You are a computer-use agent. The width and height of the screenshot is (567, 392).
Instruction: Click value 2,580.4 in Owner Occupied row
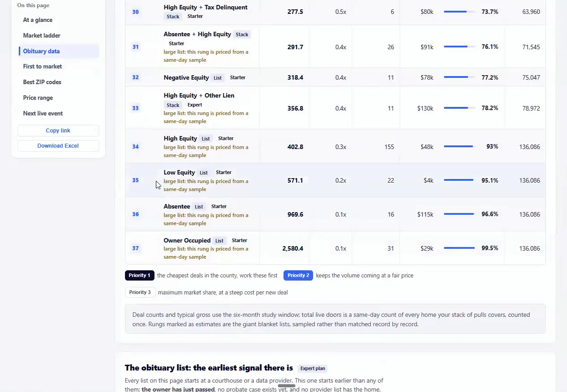click(293, 248)
